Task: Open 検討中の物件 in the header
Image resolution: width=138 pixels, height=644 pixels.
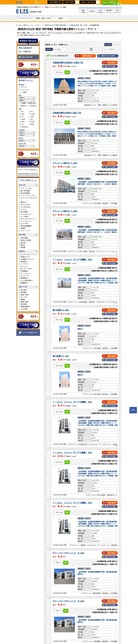Action: coord(69,2)
